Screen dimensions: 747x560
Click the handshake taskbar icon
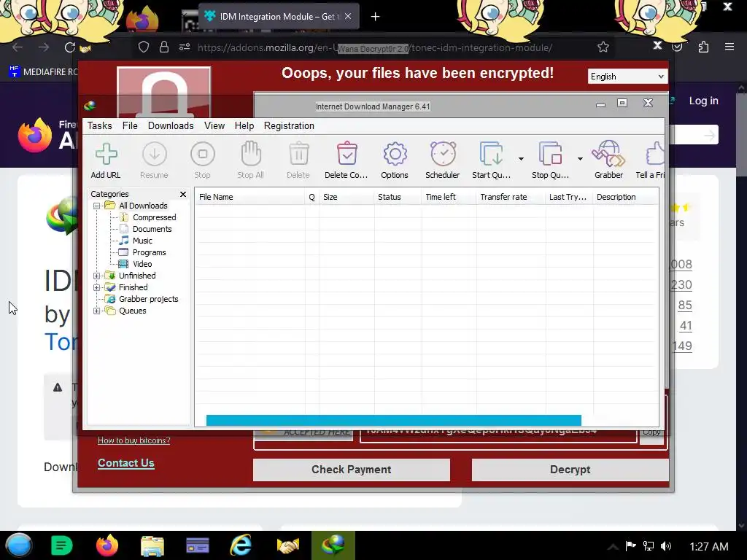tap(287, 546)
